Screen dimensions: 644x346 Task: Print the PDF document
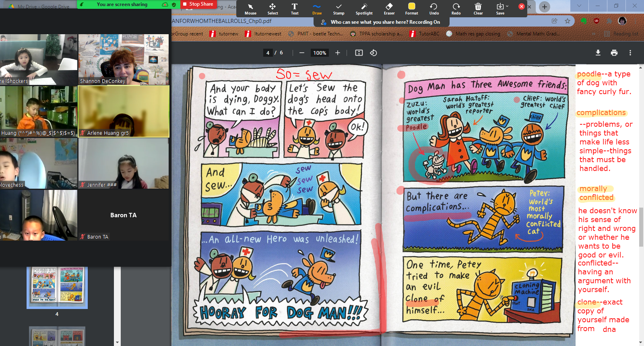pos(614,53)
